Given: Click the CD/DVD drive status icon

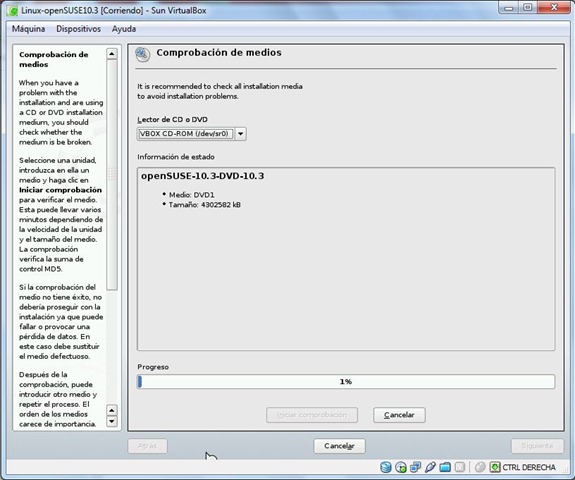Looking at the screenshot, I should pyautogui.click(x=400, y=467).
